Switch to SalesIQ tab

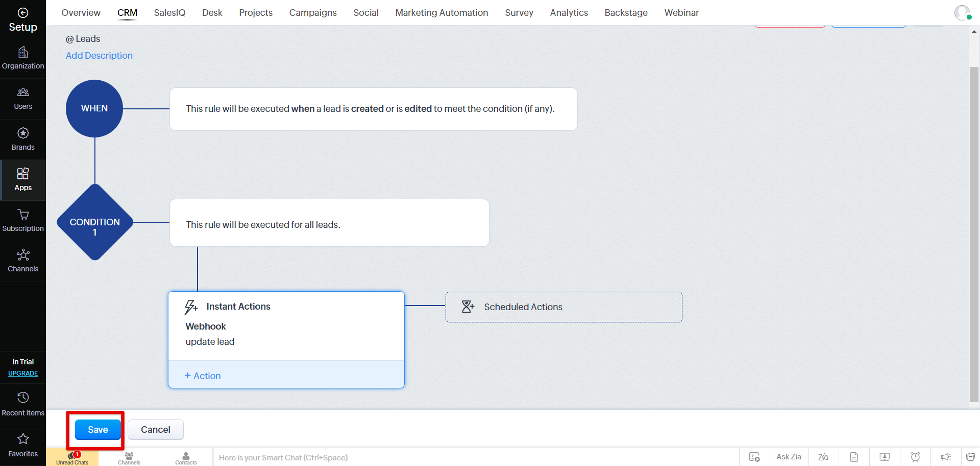point(169,13)
